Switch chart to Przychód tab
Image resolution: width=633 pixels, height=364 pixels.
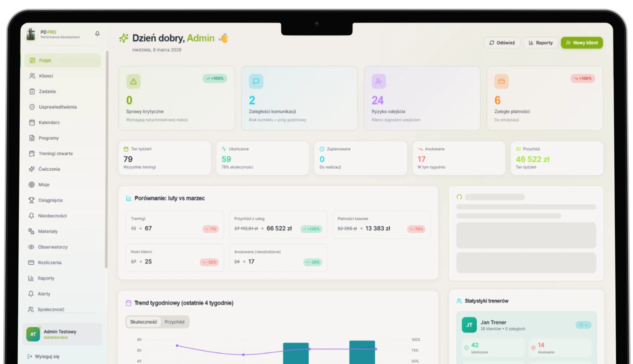(x=174, y=322)
